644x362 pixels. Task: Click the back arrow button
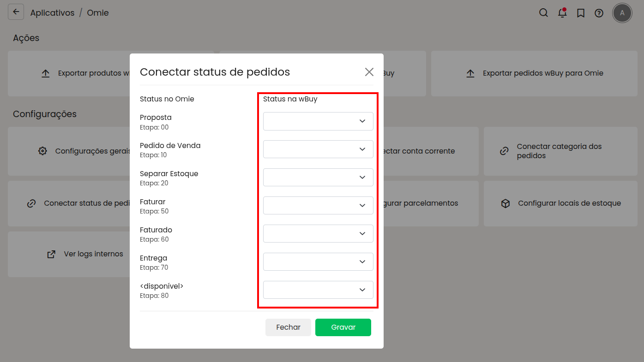(16, 12)
